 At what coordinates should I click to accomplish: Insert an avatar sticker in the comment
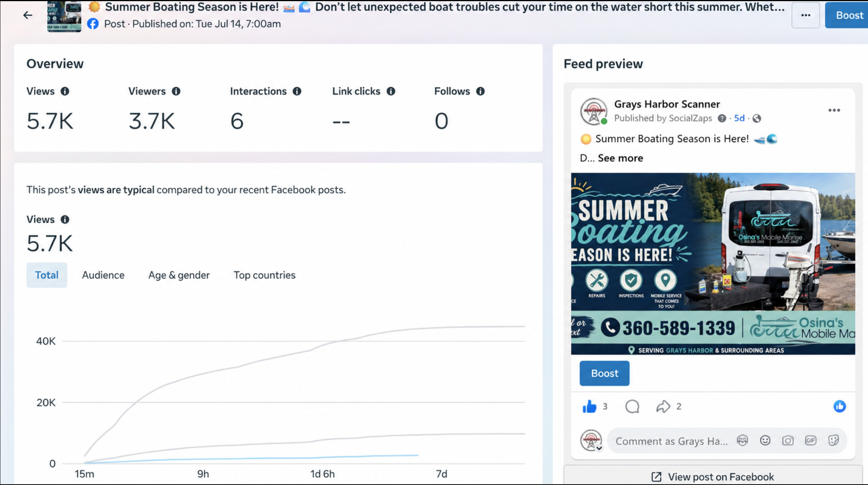(742, 441)
